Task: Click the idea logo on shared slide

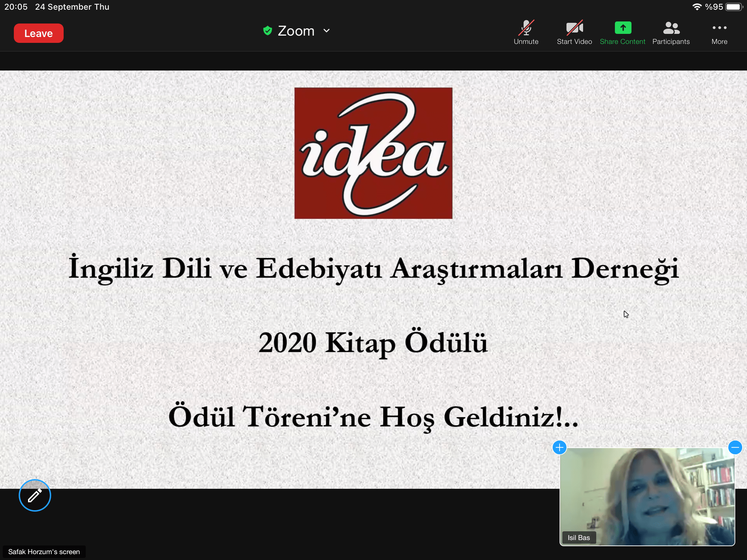Action: coord(373,153)
